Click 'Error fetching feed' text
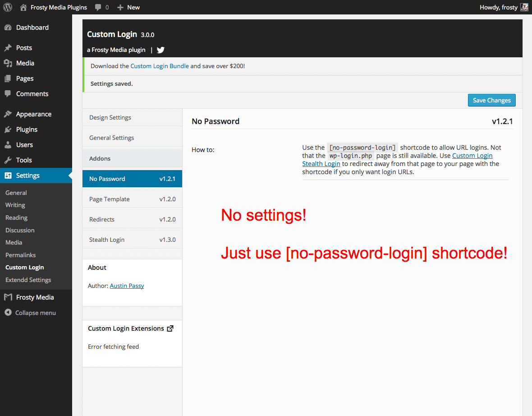The width and height of the screenshot is (532, 416). tap(113, 347)
